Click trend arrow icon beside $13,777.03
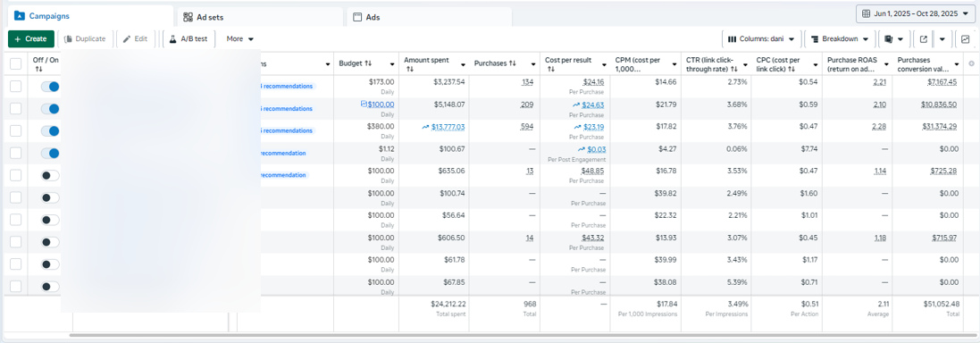 (x=425, y=127)
